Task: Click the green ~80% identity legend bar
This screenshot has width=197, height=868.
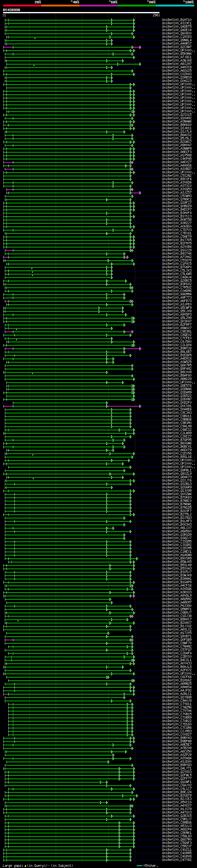Action: pos(137,6)
